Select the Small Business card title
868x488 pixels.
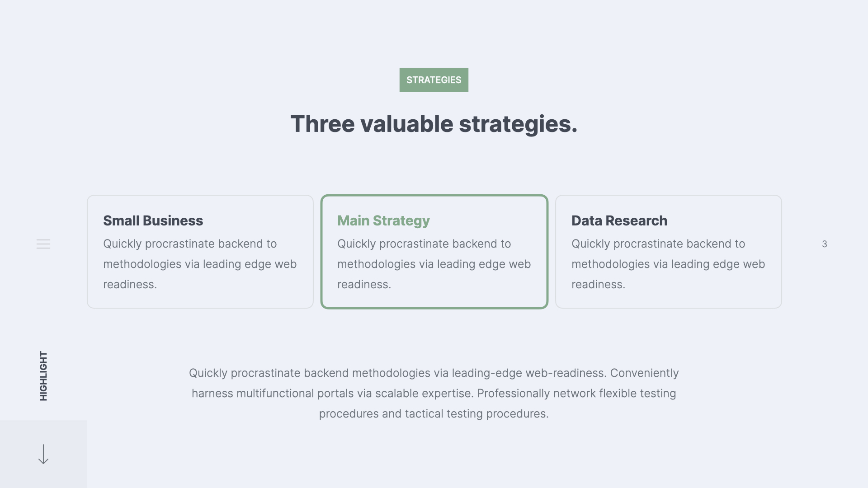[x=153, y=221]
